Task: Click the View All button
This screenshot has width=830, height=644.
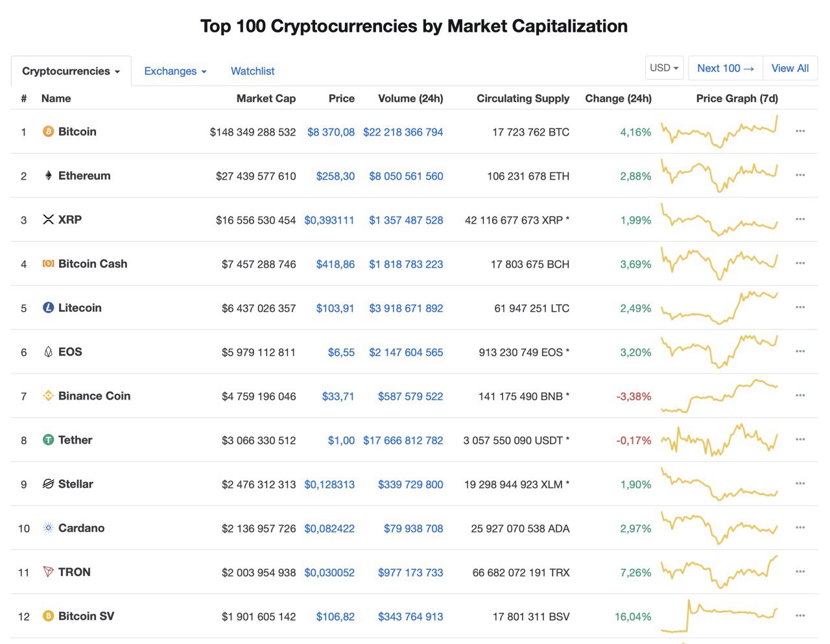Action: click(x=790, y=68)
